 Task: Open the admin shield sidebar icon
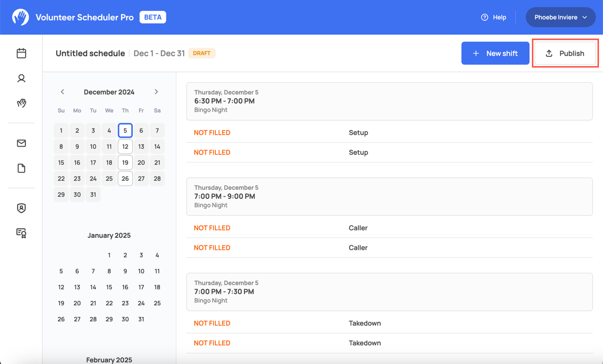(x=21, y=208)
